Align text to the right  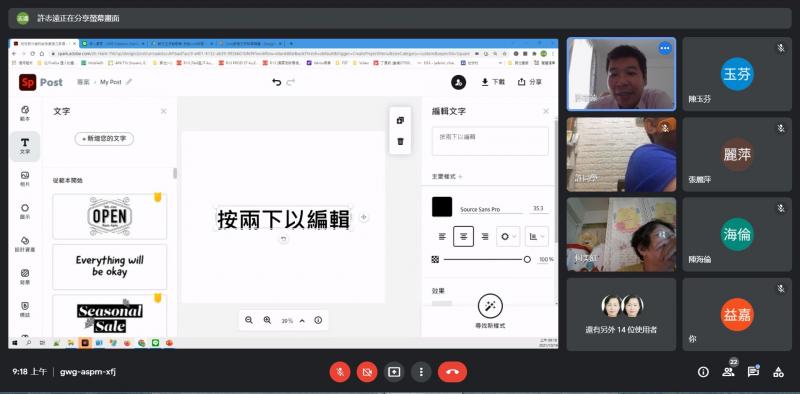pyautogui.click(x=485, y=237)
